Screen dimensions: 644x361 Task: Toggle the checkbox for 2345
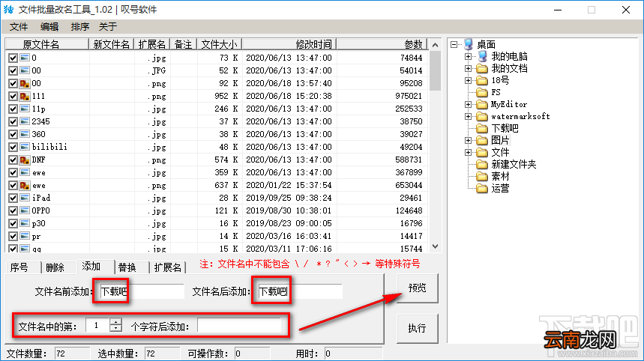(x=13, y=121)
